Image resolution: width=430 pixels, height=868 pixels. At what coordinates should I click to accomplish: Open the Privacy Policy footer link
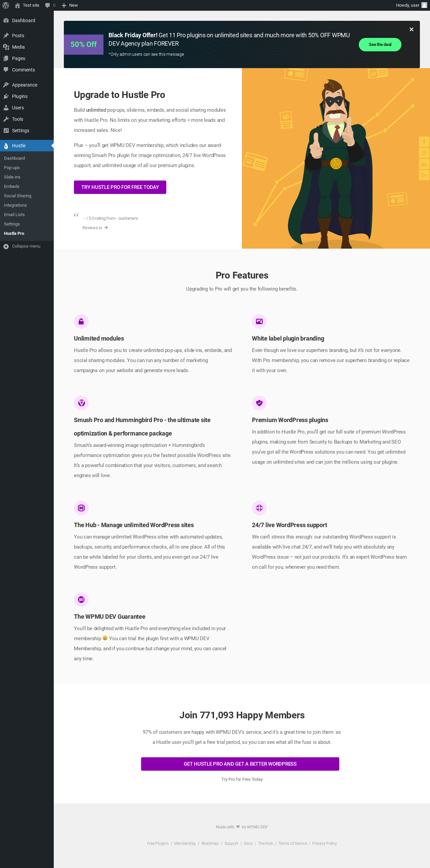click(x=324, y=844)
